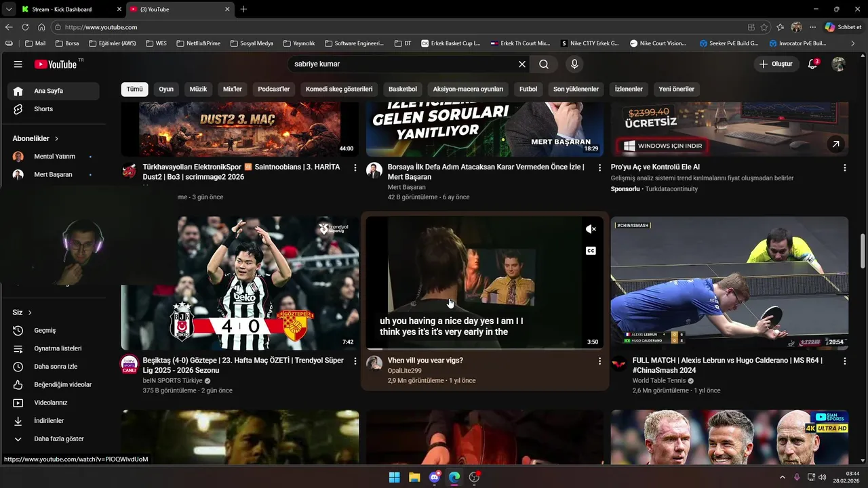Screen dimensions: 868x488
Task: Open options for Pro'yu Aç sponsored ad
Action: (x=844, y=167)
